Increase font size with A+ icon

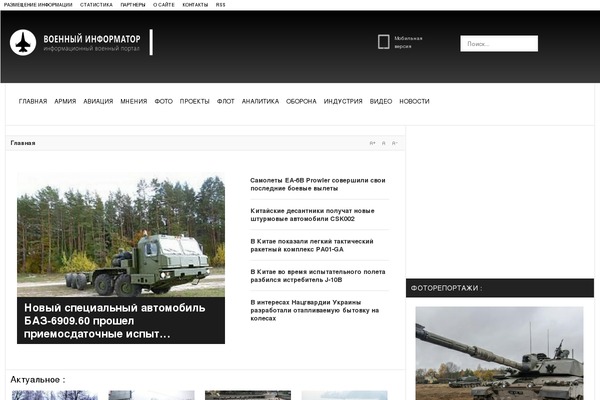tap(372, 143)
